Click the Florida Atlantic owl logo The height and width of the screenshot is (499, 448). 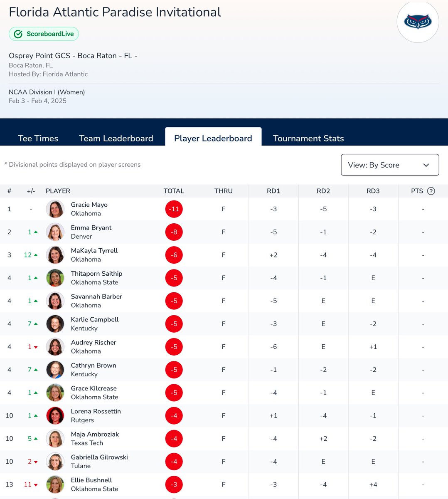click(x=417, y=21)
